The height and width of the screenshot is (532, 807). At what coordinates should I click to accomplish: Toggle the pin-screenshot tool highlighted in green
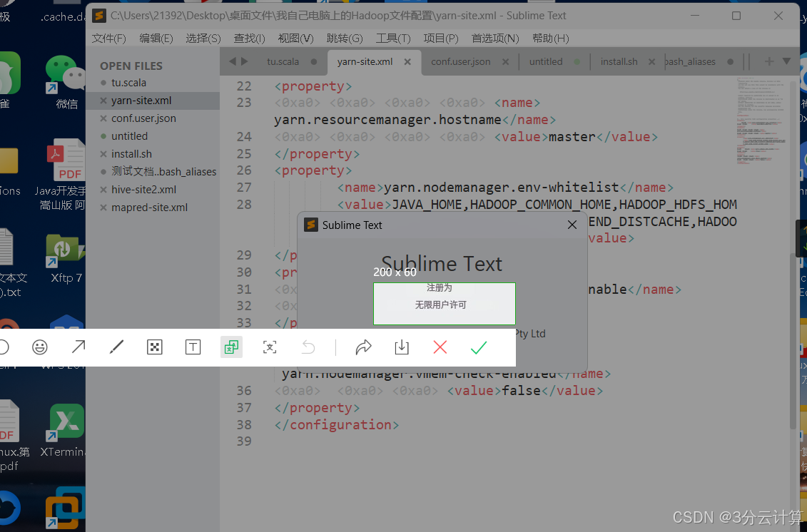(231, 347)
